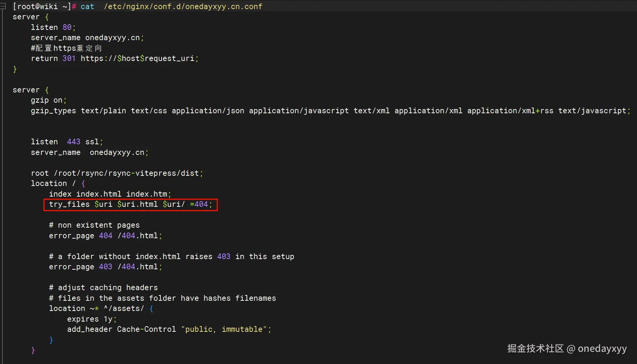The width and height of the screenshot is (637, 364).
Task: Click the highlighted try_files directive line
Action: click(130, 205)
